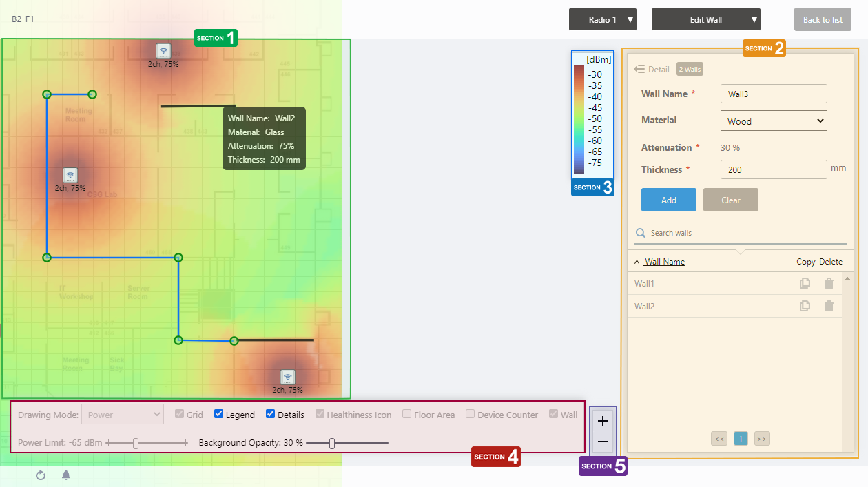
Task: Click the copy icon for Wall1
Action: pyautogui.click(x=805, y=283)
